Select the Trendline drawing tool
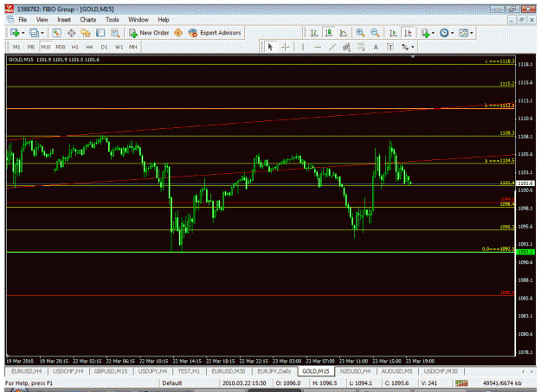The width and height of the screenshot is (541, 392). 332,47
